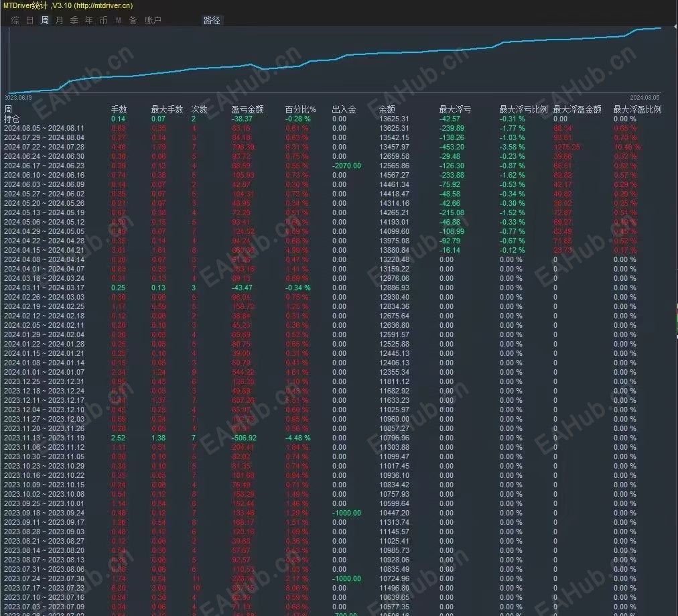The width and height of the screenshot is (678, 616).
Task: Click the -2070.00 withdrawal value
Action: (x=346, y=166)
